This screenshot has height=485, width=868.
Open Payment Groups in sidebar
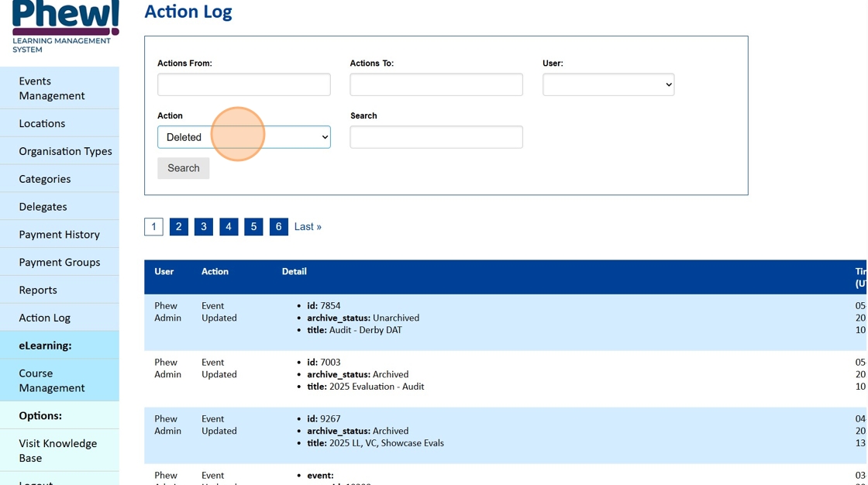point(59,261)
